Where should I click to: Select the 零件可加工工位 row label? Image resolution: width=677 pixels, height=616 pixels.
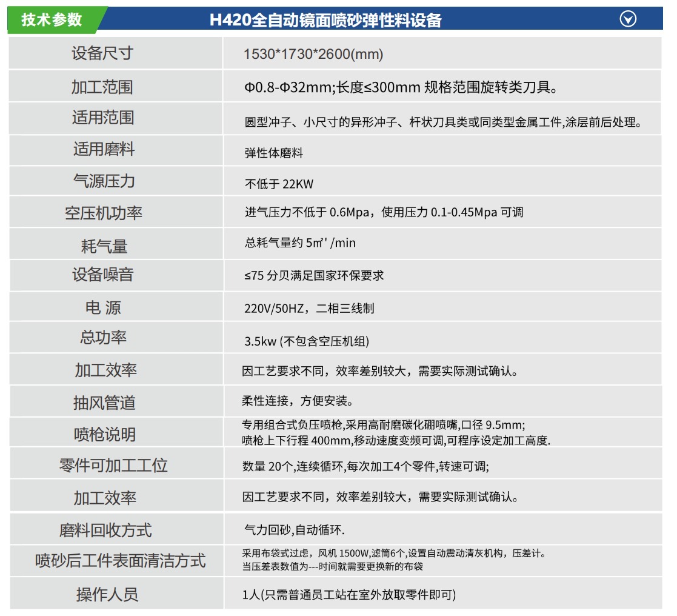113,466
